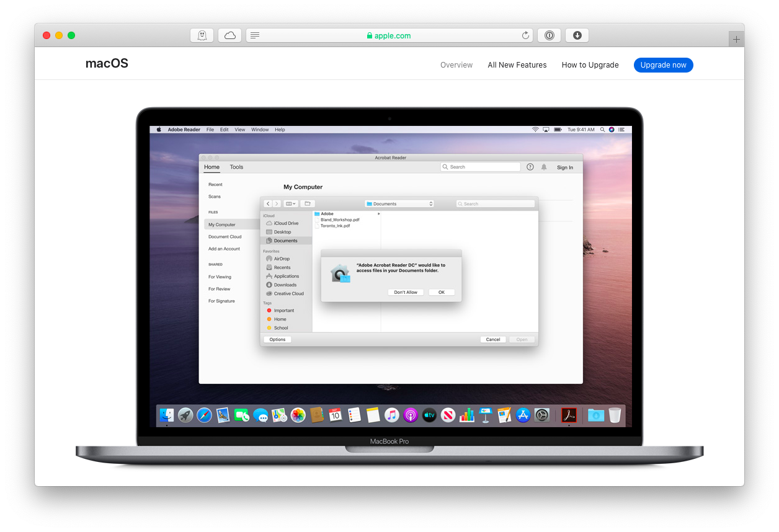Open Messages in the Dock

tap(260, 415)
